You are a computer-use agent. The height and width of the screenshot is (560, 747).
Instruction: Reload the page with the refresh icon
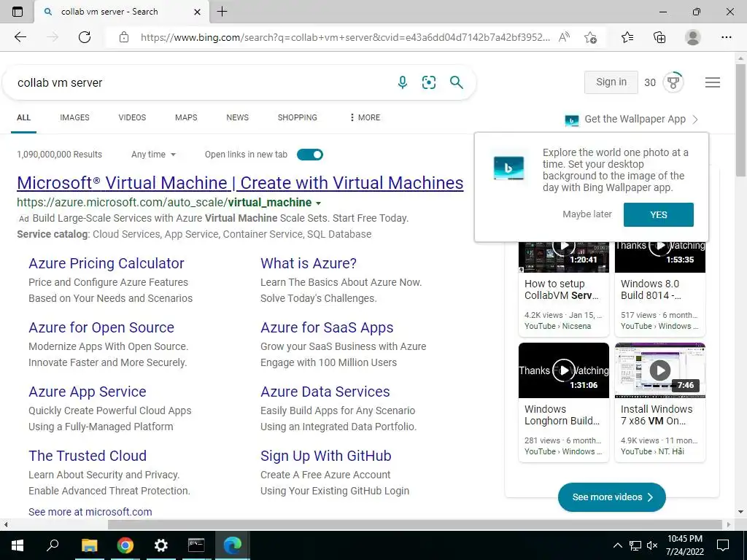(x=85, y=37)
